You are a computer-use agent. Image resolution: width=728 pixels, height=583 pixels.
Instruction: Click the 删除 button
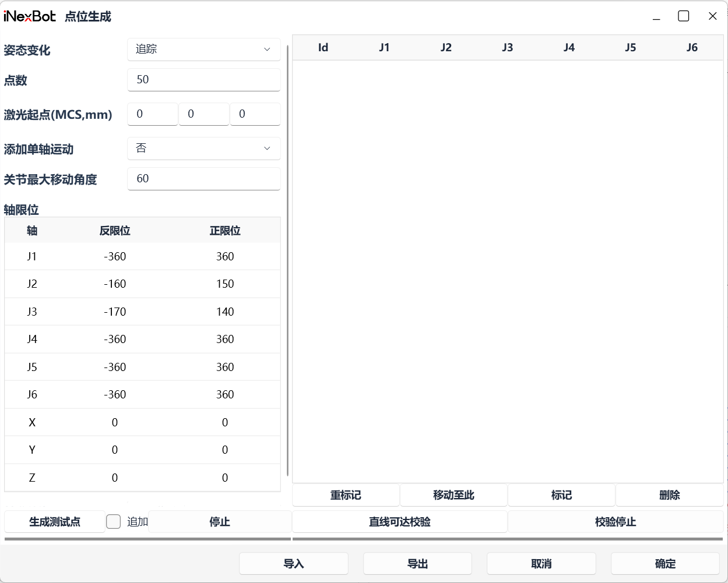[669, 495]
